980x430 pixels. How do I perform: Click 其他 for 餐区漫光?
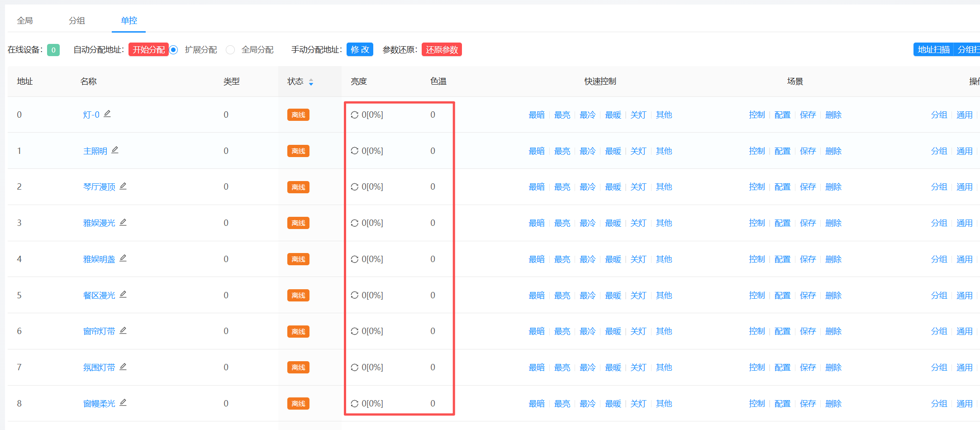click(664, 296)
